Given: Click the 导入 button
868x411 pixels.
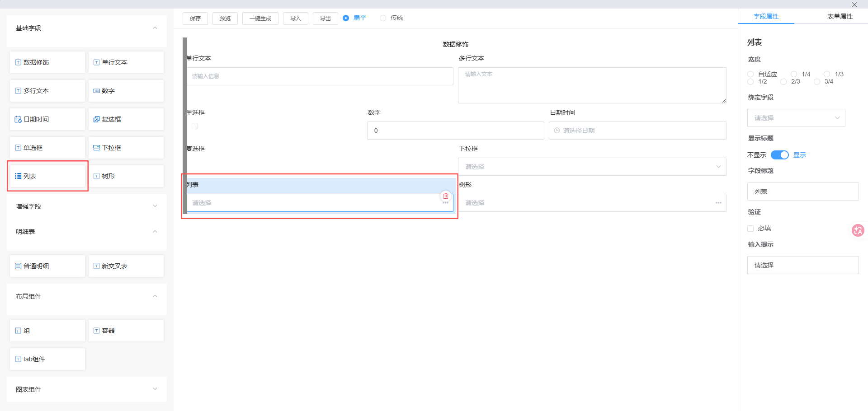Looking at the screenshot, I should click(296, 19).
